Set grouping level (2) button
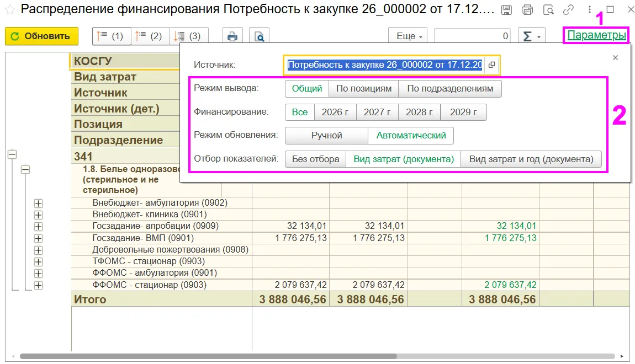The image size is (635, 364). [x=150, y=36]
